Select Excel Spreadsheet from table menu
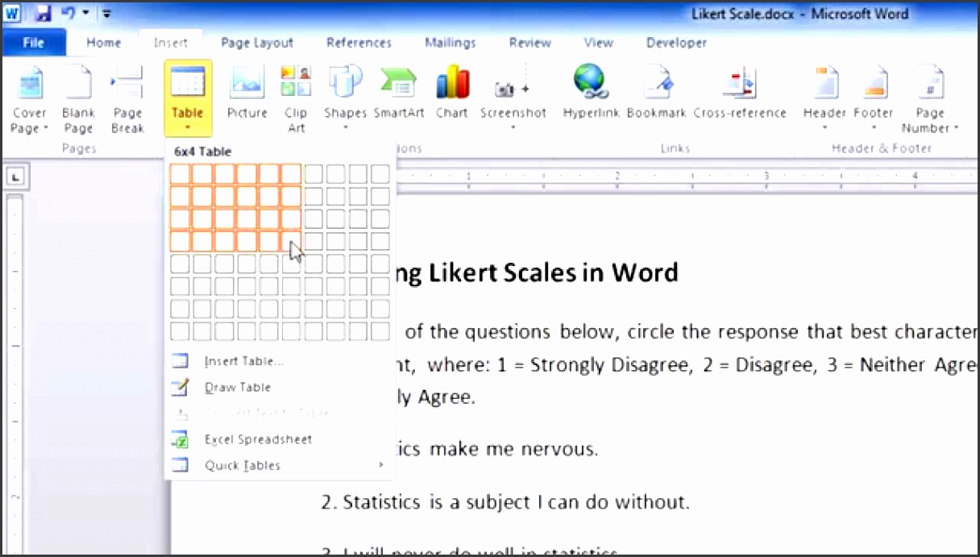The height and width of the screenshot is (557, 980). click(257, 439)
